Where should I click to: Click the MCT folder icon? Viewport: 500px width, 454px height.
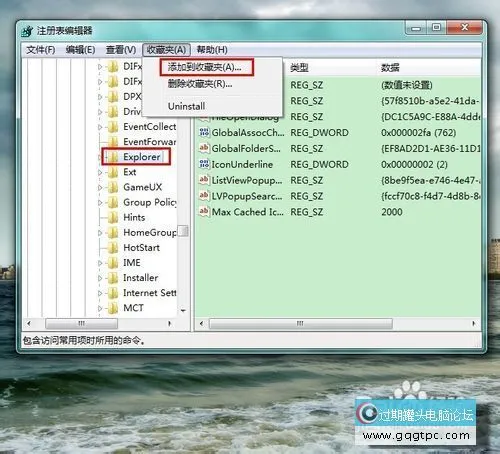pos(113,308)
